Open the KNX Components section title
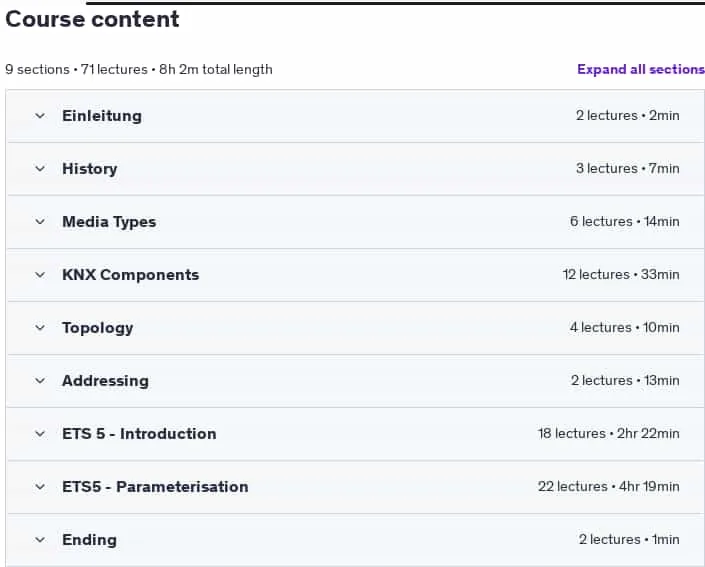 (130, 275)
